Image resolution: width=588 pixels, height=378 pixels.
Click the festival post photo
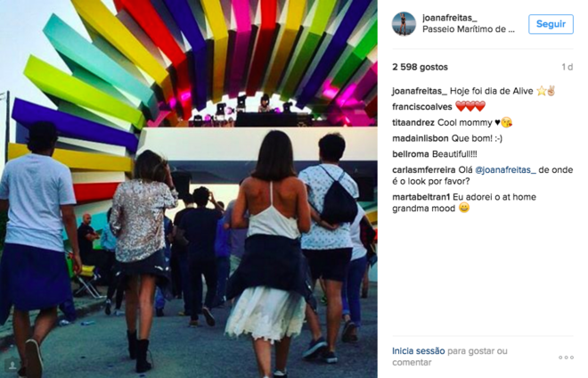tap(189, 189)
